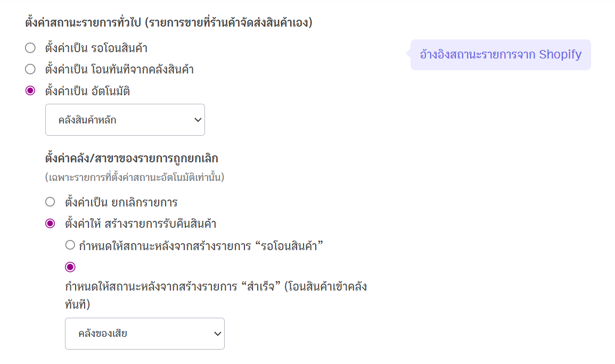Click the อ้างอิงสถานะรายการจาก Shopify tooltip bubble
The height and width of the screenshot is (364, 615).
click(501, 55)
